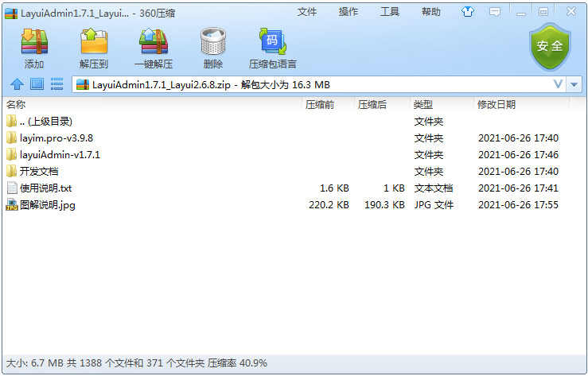Switch to large icon view mode
This screenshot has height=376, width=588.
pyautogui.click(x=37, y=84)
